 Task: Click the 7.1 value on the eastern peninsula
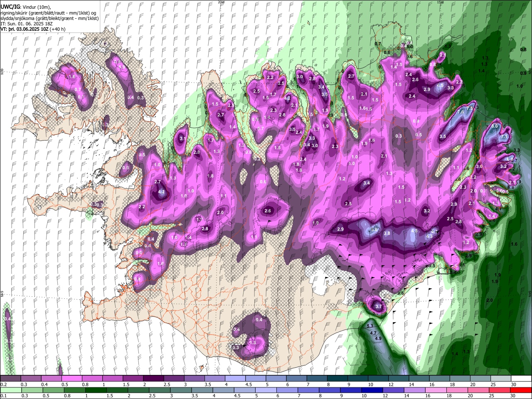click(x=504, y=136)
